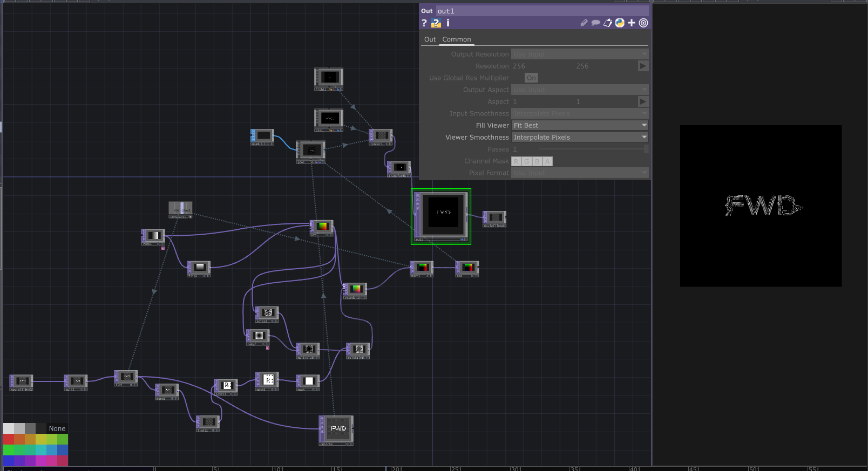Screen dimensions: 868x471
Task: Open the Output Aspect dropdown
Action: click(580, 90)
